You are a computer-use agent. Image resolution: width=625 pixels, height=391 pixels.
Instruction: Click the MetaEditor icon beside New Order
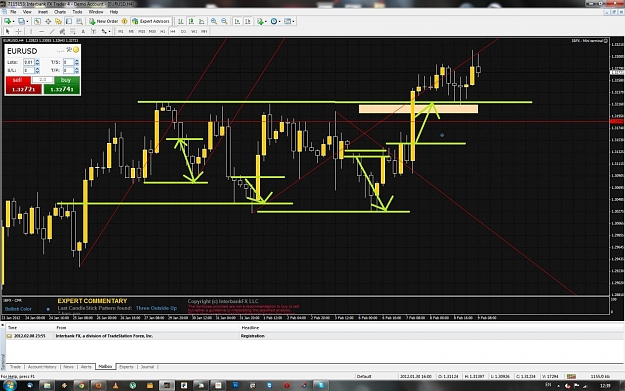click(x=124, y=21)
